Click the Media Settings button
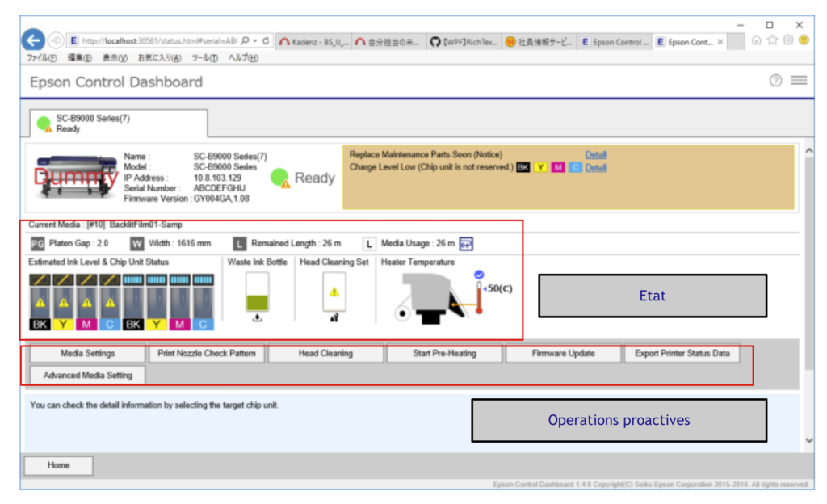 pyautogui.click(x=87, y=353)
